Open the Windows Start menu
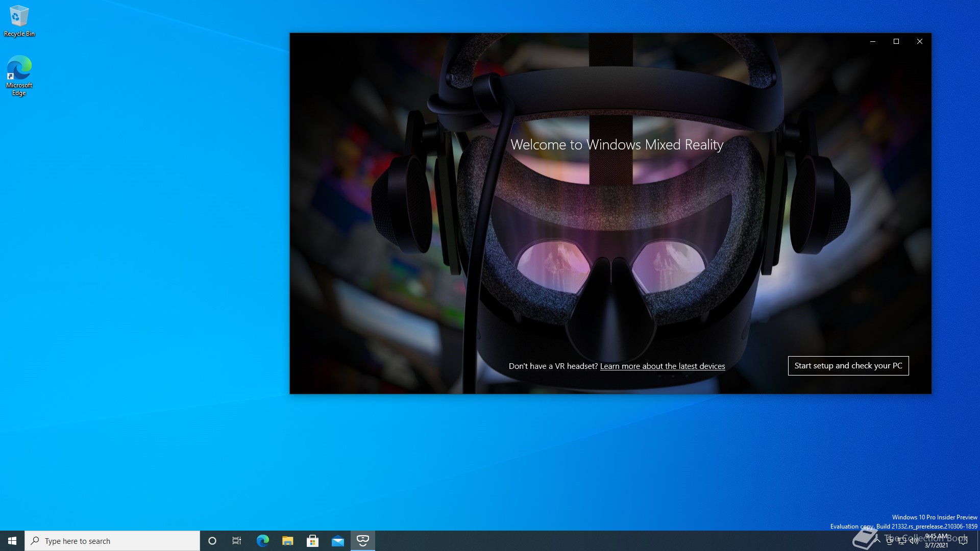980x551 pixels. (x=12, y=541)
